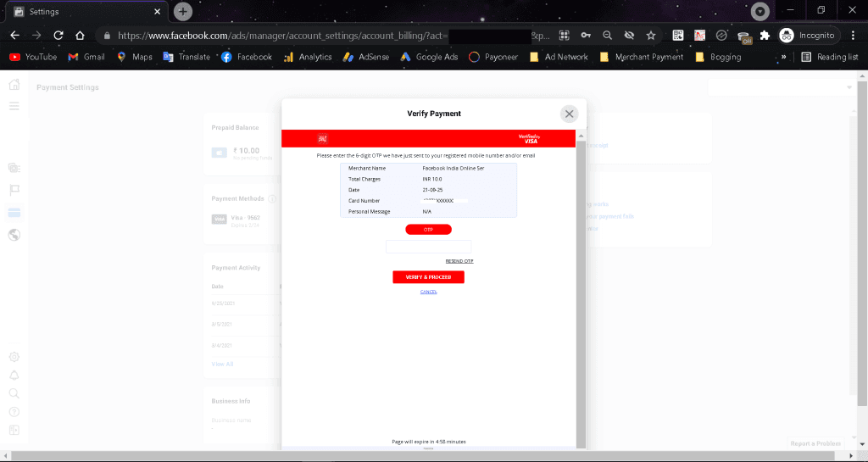Viewport: 868px width, 462px height.
Task: Open the Maps bookmark
Action: coord(135,57)
